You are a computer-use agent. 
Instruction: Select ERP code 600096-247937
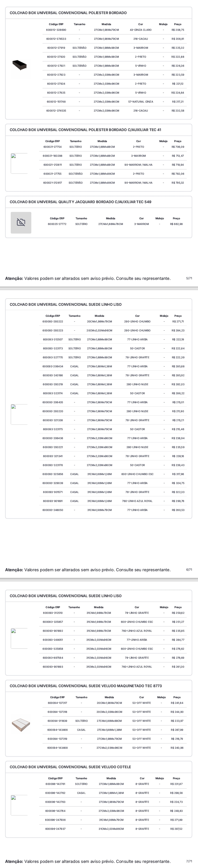click(x=55, y=828)
